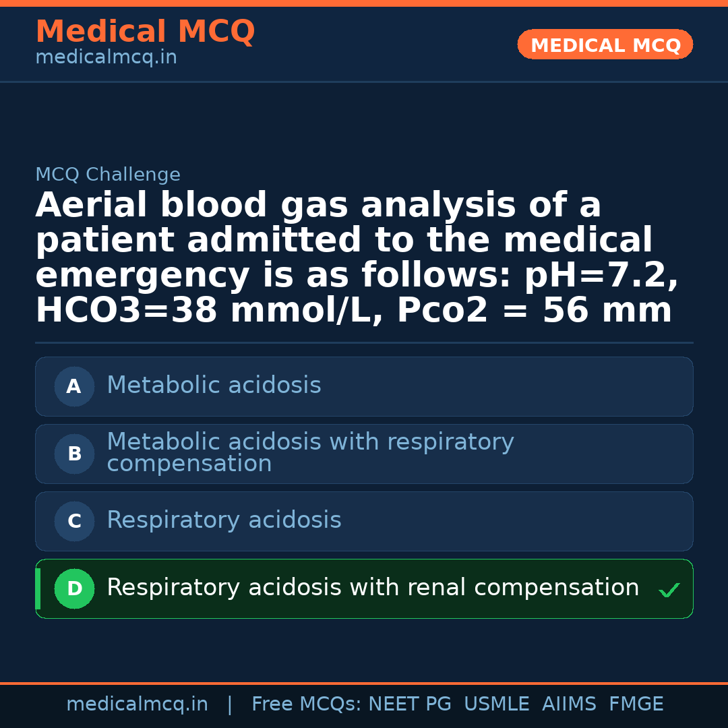Click "FMGE" in the footer
The width and height of the screenshot is (728, 728).
(636, 704)
